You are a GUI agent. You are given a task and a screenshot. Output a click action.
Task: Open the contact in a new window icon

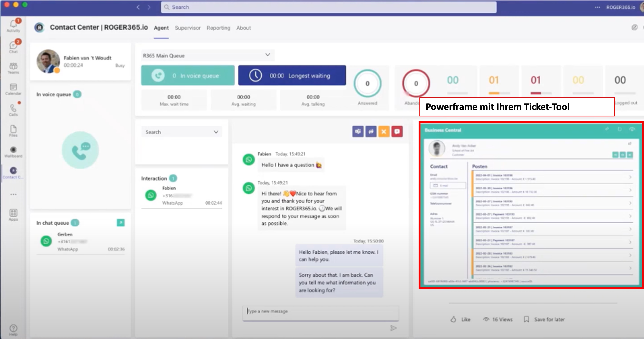(630, 144)
